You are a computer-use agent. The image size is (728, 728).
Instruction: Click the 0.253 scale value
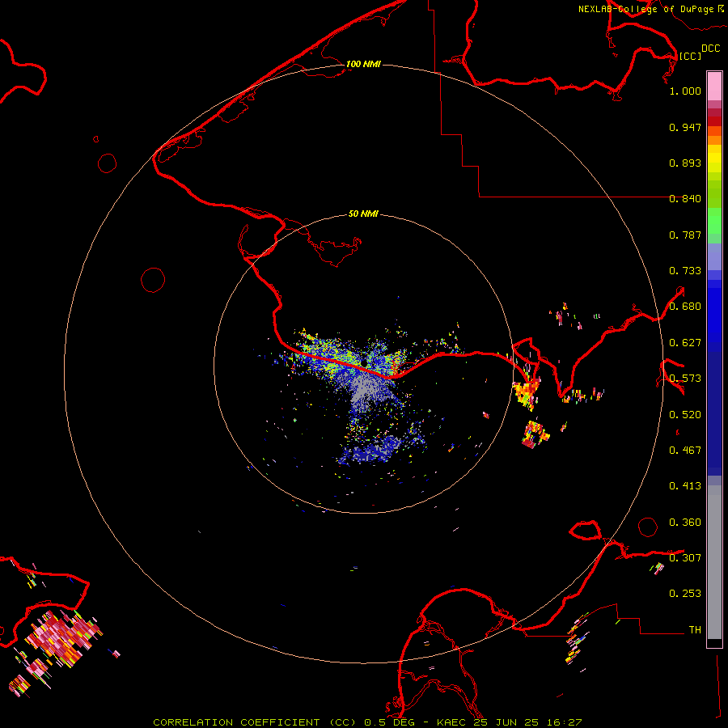pyautogui.click(x=685, y=594)
